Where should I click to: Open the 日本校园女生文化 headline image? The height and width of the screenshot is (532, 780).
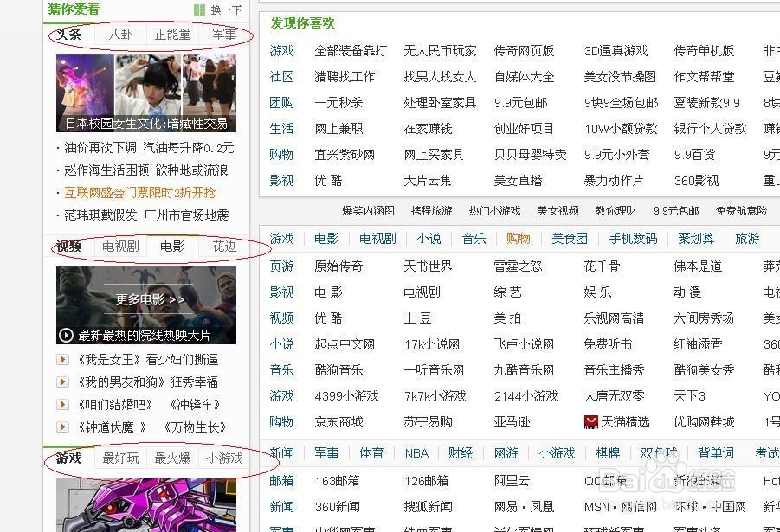(x=146, y=93)
